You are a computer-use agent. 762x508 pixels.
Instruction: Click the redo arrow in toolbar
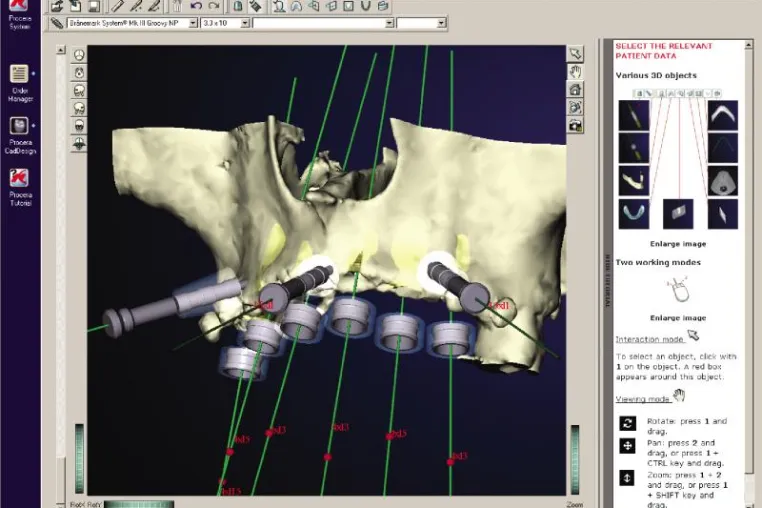tap(214, 6)
